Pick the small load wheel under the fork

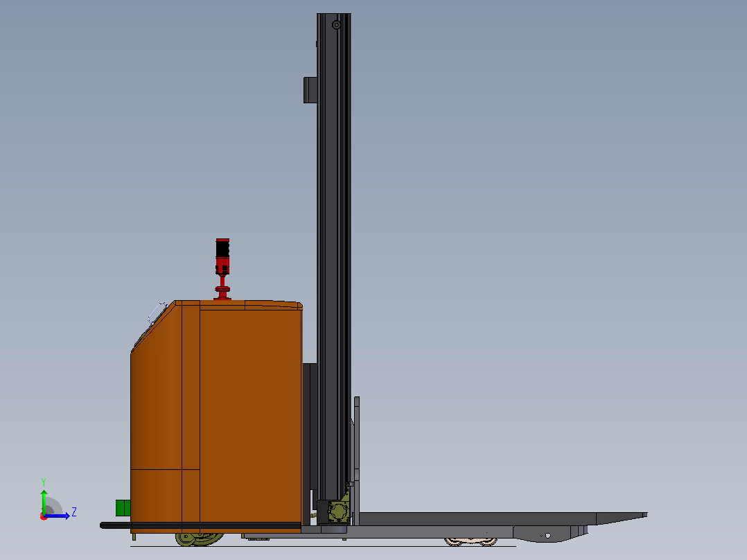(x=471, y=542)
